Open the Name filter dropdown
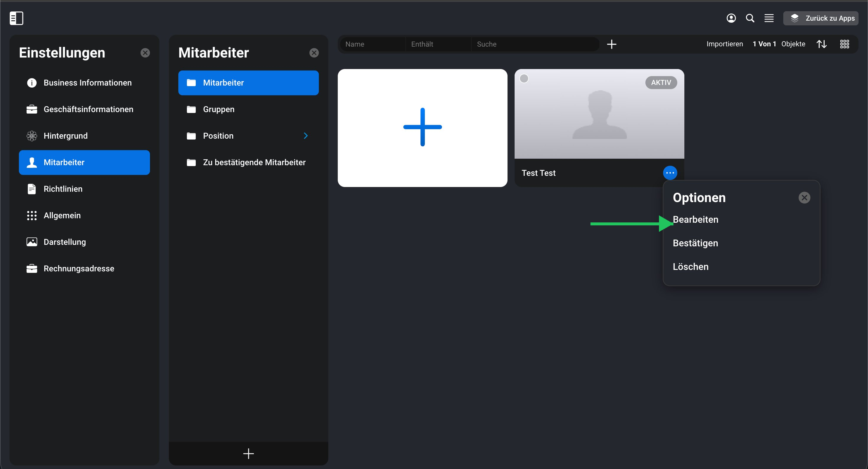 [x=372, y=44]
